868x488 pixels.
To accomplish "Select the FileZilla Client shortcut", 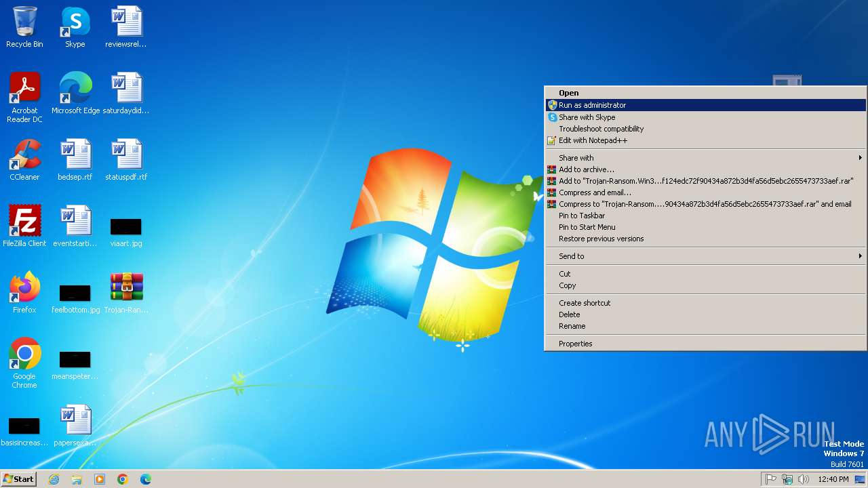I will point(24,226).
